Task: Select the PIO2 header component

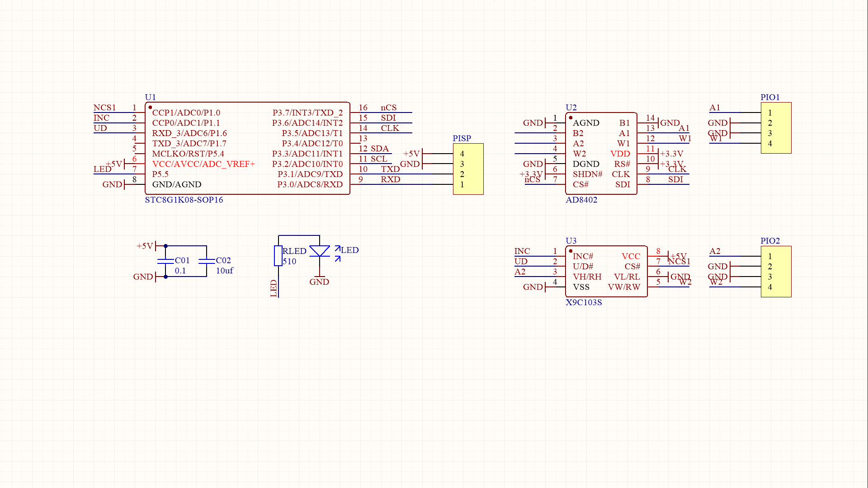Action: coord(776,272)
